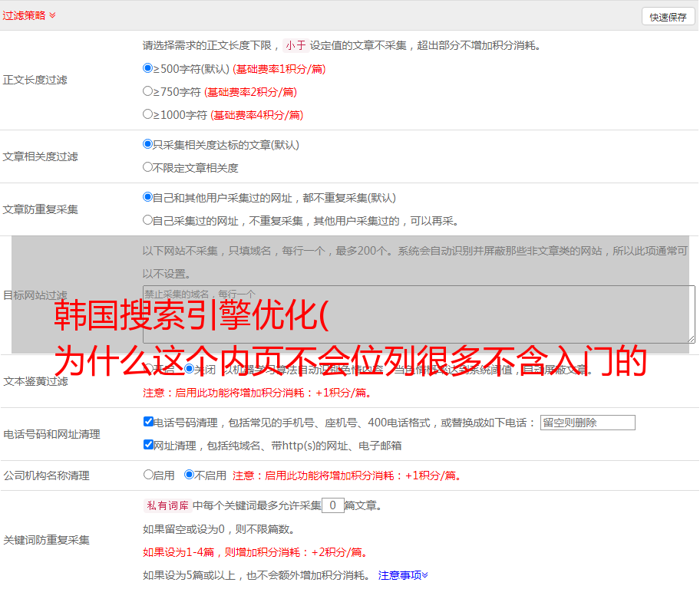Select 自己和其他用户采集过的网址 no-repeat option
This screenshot has height=589, width=700.
(148, 197)
